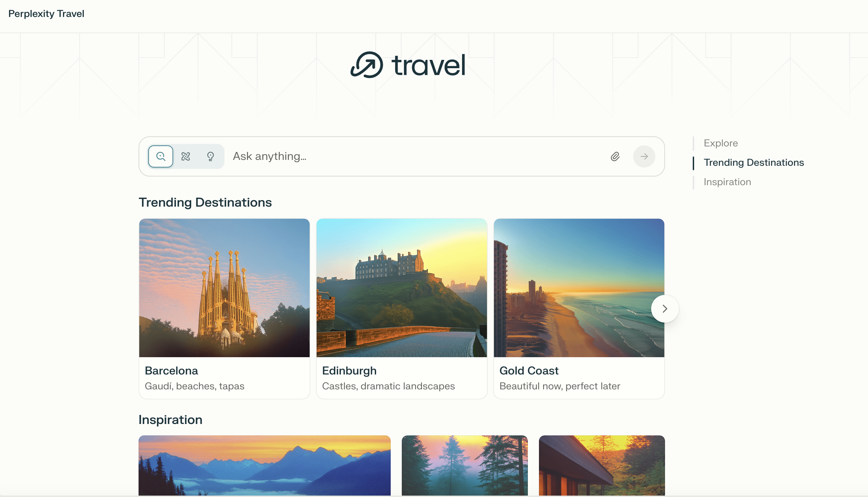This screenshot has height=497, width=868.
Task: Select Trending Destinations in side navigation
Action: coord(754,162)
